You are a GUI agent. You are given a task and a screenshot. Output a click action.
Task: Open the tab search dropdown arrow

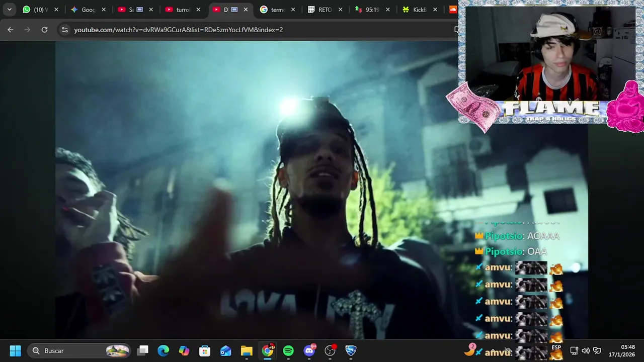coord(9,10)
